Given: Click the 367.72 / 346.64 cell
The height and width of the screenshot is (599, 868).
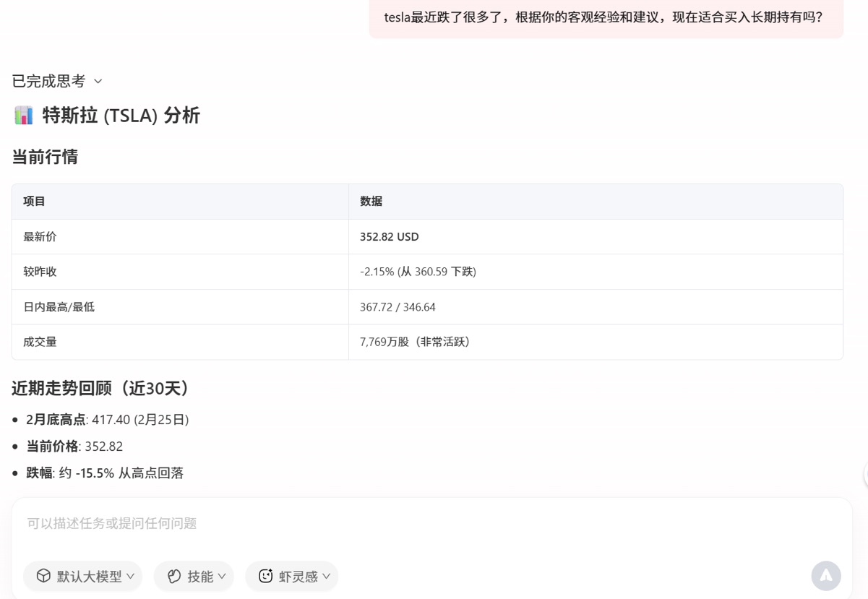Looking at the screenshot, I should (x=596, y=307).
